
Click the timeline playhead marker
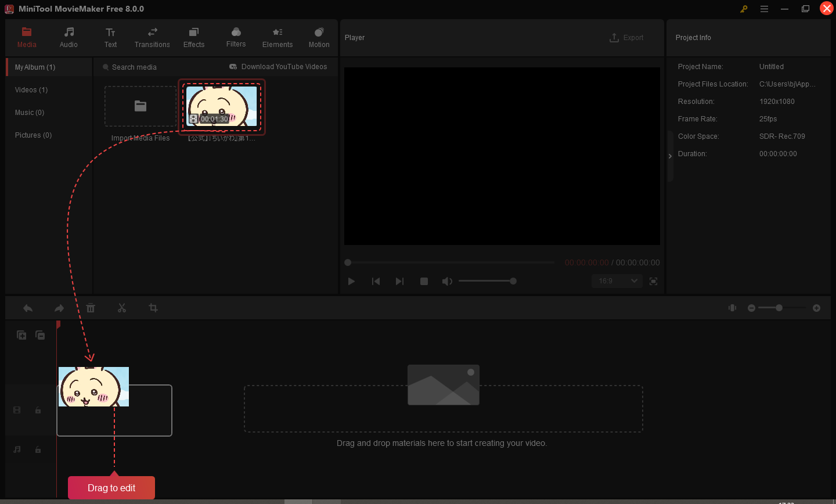(58, 325)
